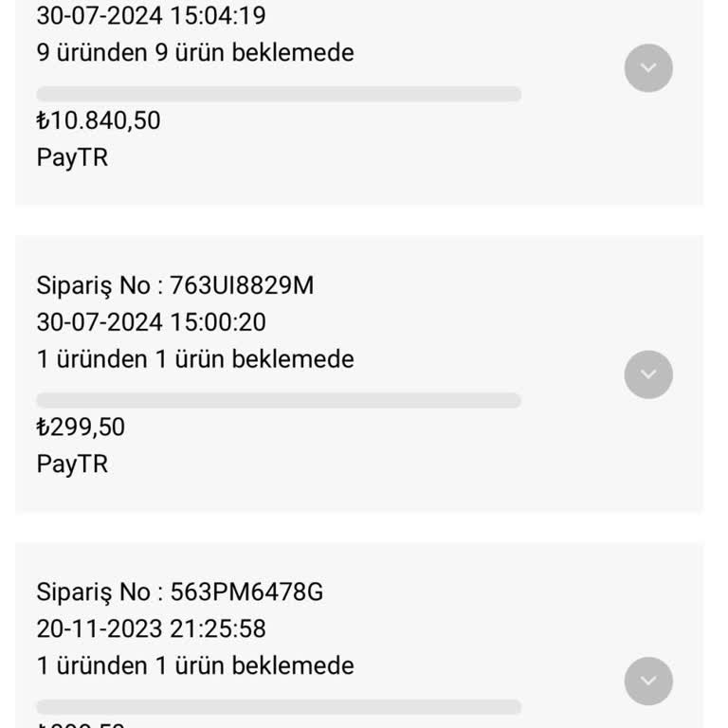Click the "Sipariş No" label of order 763UI8829M
Viewport: 728px width, 728px height.
(93, 285)
